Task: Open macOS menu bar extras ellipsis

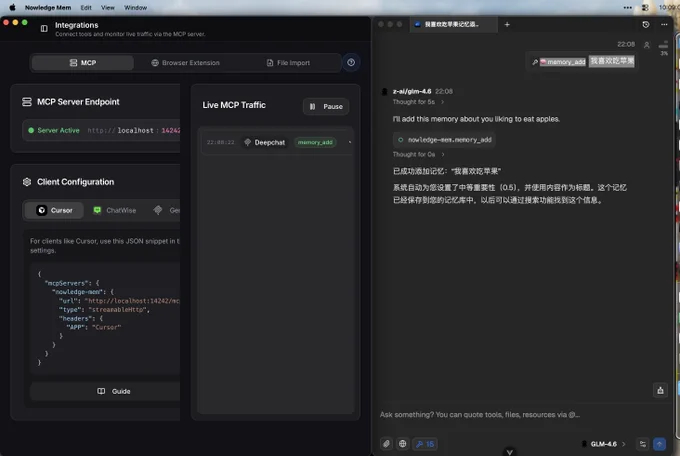Action: (x=628, y=7)
